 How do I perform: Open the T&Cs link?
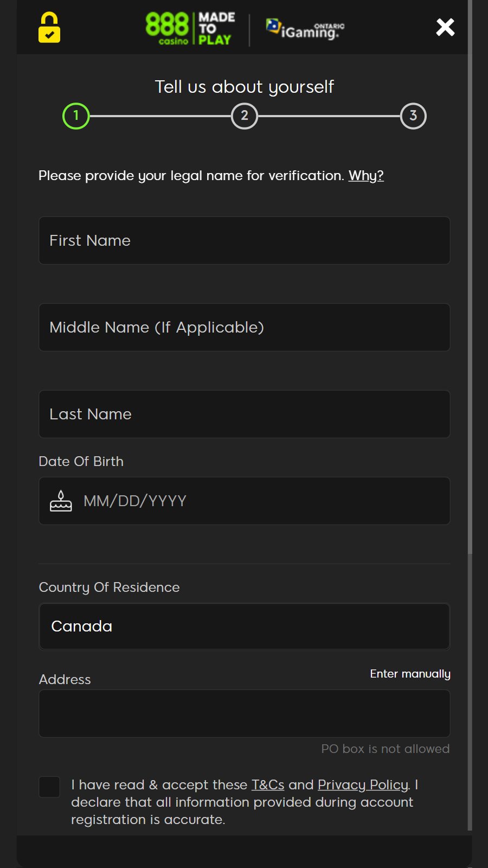point(268,785)
